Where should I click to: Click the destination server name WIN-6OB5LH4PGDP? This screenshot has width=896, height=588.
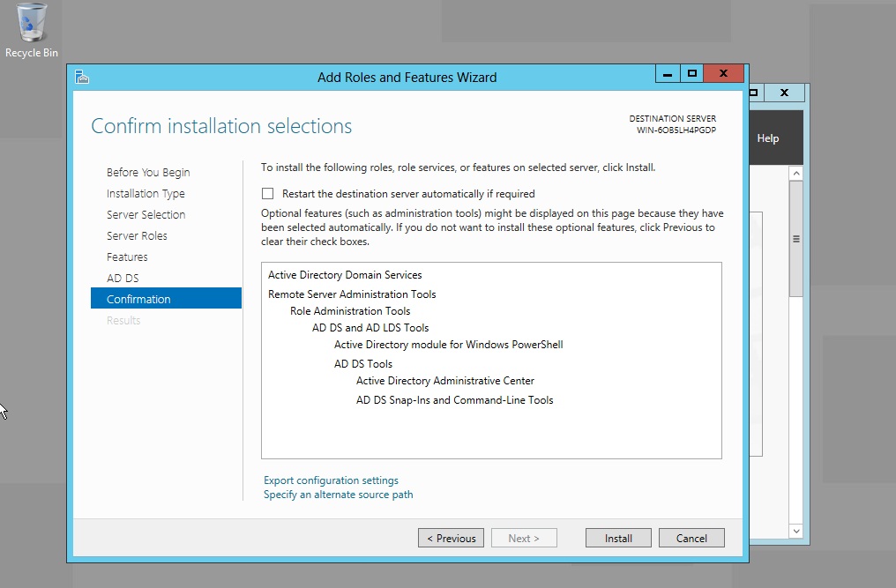tap(676, 130)
